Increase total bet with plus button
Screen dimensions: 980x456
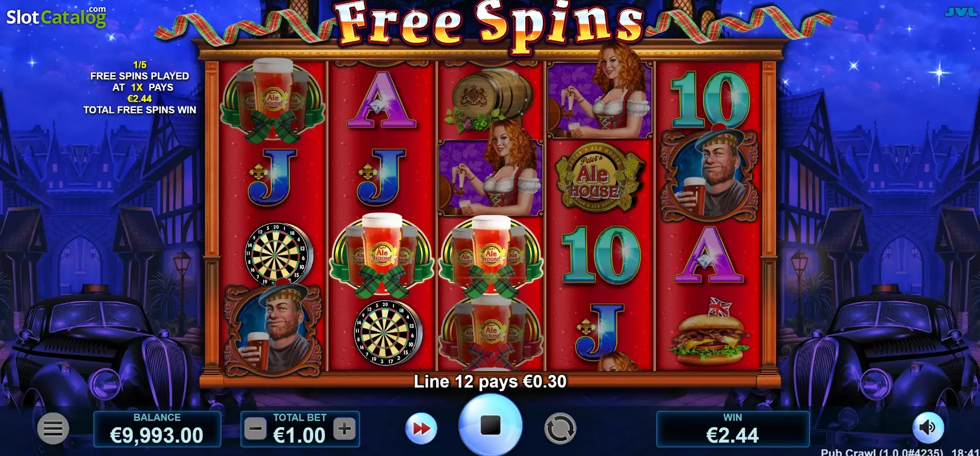click(345, 429)
